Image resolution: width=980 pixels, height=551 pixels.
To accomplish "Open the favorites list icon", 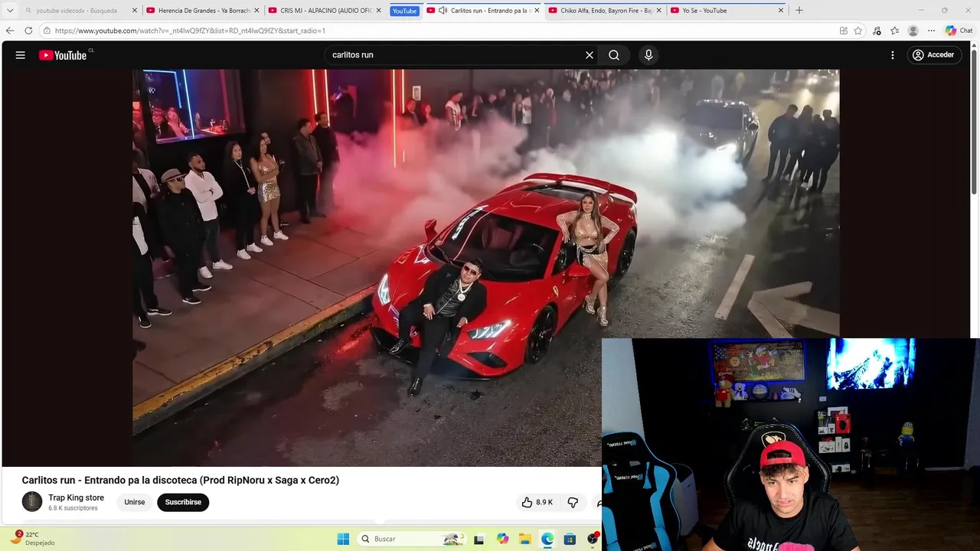I will (894, 31).
